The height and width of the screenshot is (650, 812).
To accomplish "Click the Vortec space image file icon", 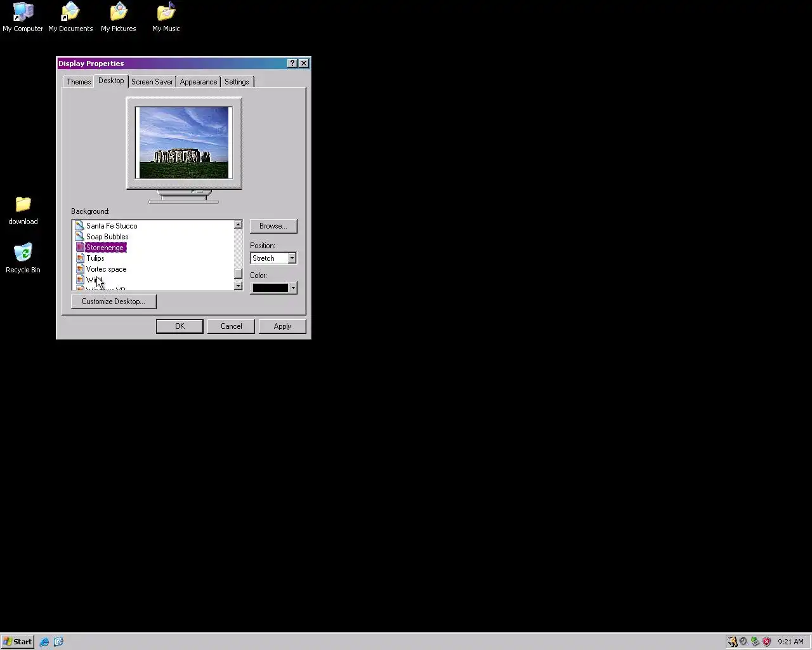I will click(80, 269).
